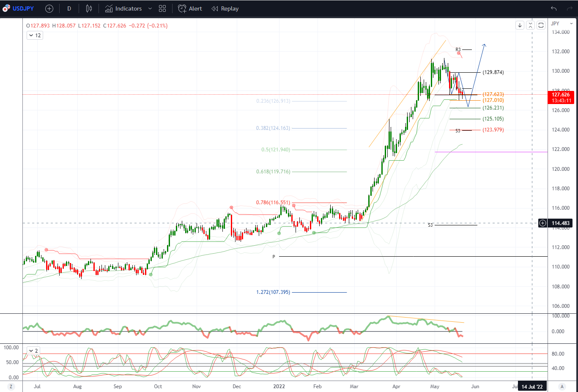Click the plus icon beside 114.483 price

[543, 223]
